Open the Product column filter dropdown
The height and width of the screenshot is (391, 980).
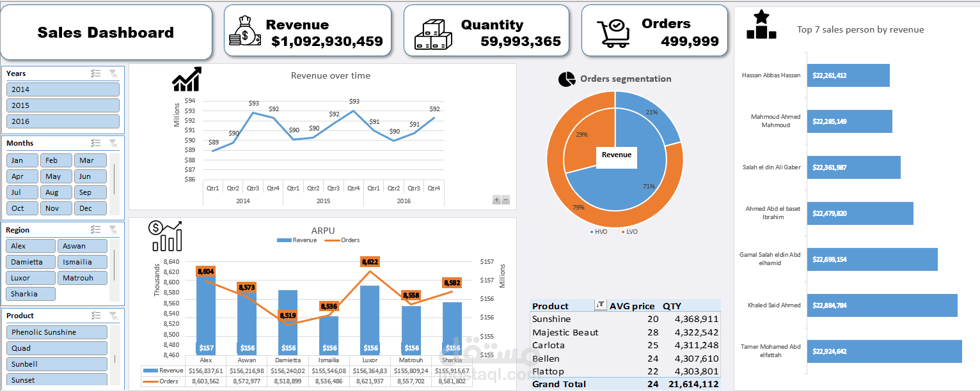[x=600, y=305]
